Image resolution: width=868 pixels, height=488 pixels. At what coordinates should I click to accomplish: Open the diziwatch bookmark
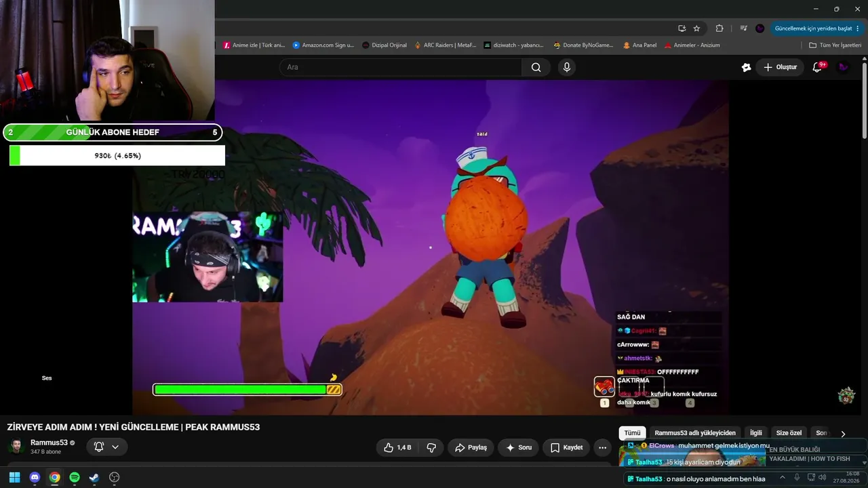coord(514,45)
